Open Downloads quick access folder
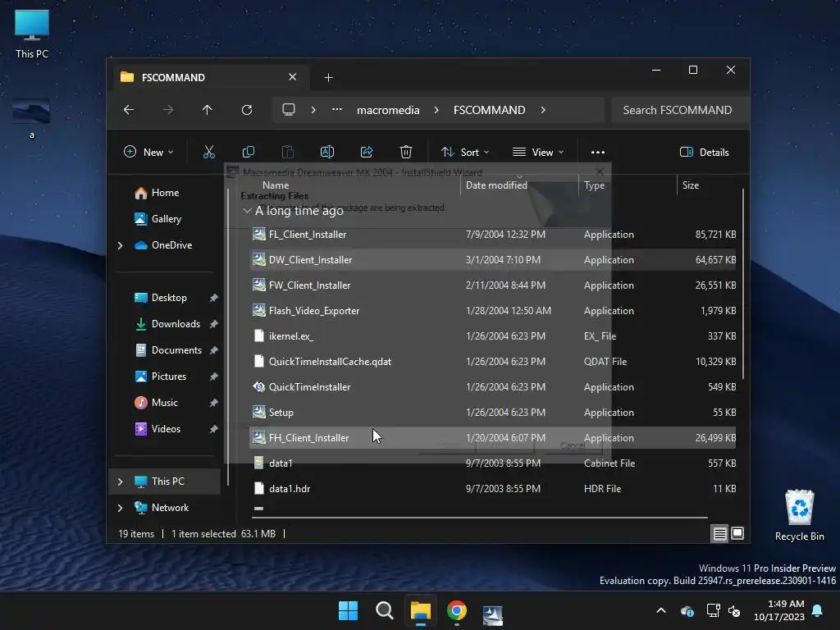Viewport: 840px width, 630px height. [x=176, y=324]
